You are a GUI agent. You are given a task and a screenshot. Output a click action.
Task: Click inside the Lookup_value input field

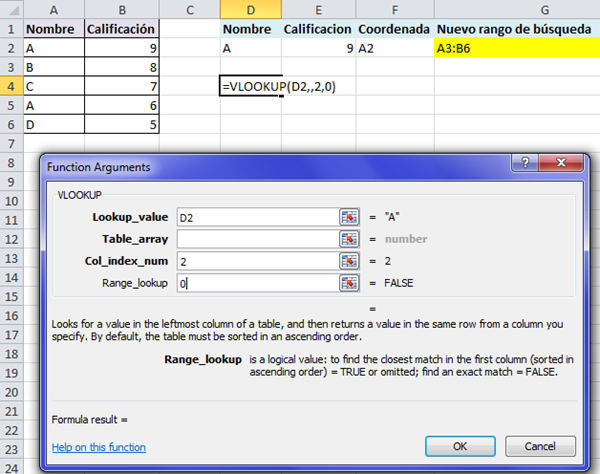256,217
